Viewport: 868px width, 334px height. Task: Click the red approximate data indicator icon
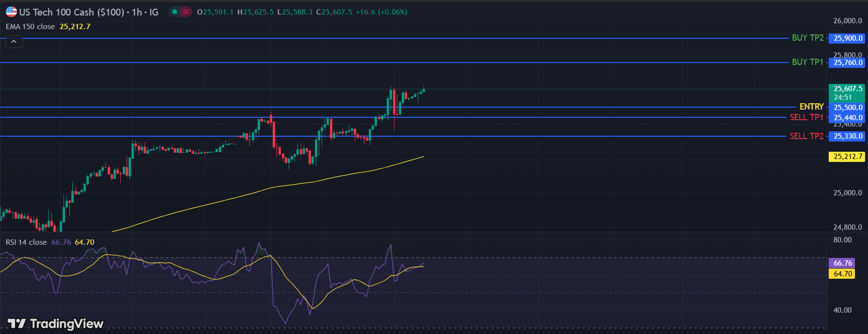click(186, 12)
